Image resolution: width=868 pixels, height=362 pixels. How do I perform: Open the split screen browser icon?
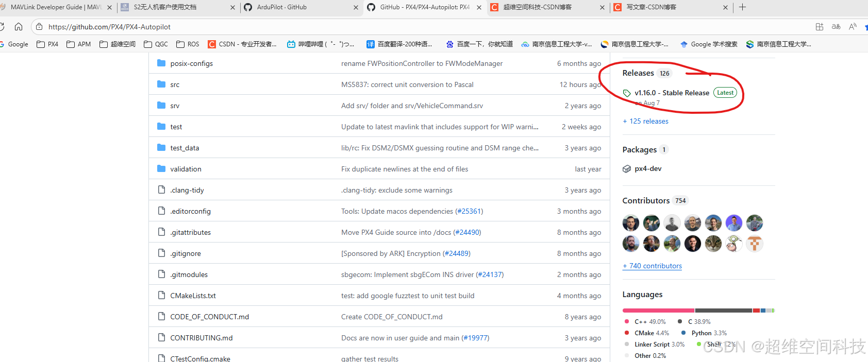820,27
